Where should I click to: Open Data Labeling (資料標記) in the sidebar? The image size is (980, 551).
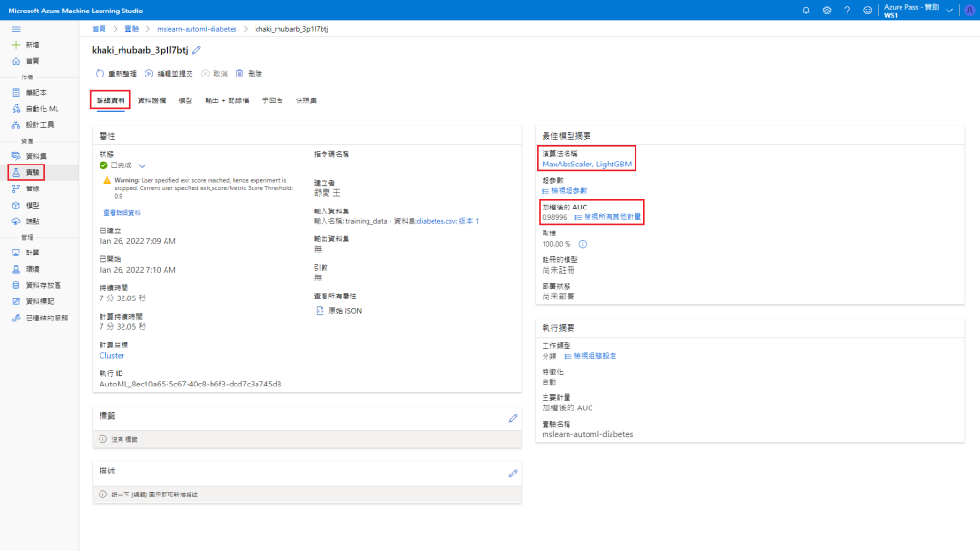click(x=33, y=301)
